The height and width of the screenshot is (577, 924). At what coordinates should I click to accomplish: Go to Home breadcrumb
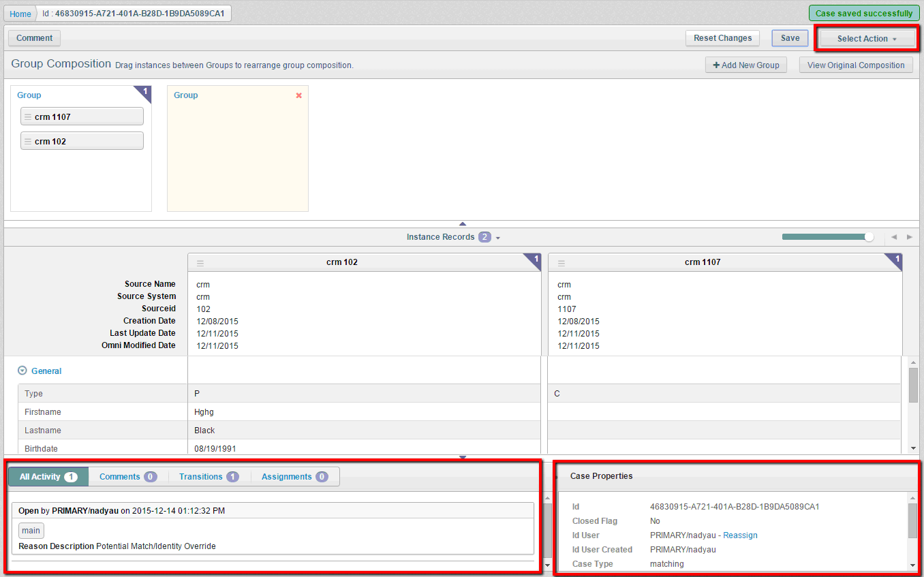click(20, 14)
